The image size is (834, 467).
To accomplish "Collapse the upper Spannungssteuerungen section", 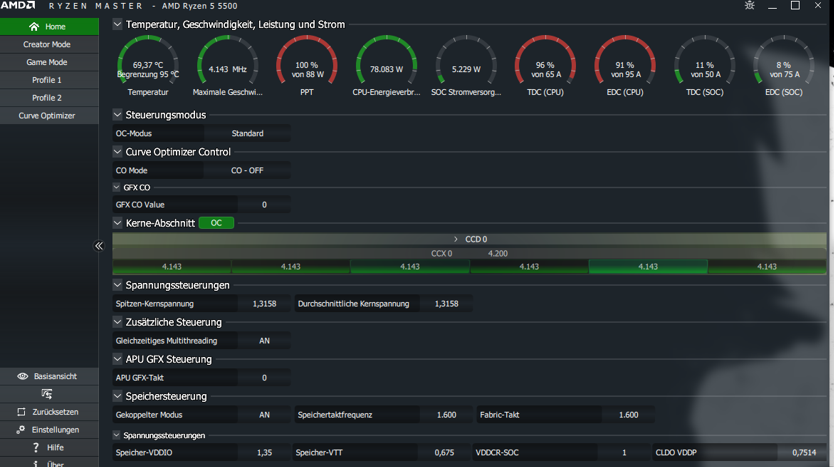I will [x=118, y=285].
